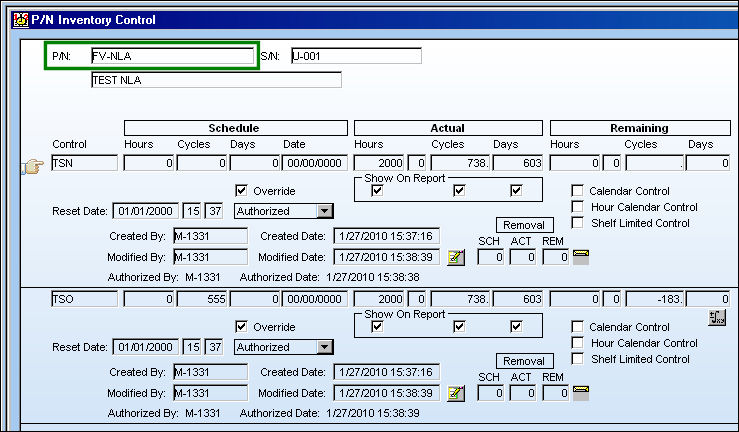Enable Hour Calendar Control in TSN section

(577, 206)
